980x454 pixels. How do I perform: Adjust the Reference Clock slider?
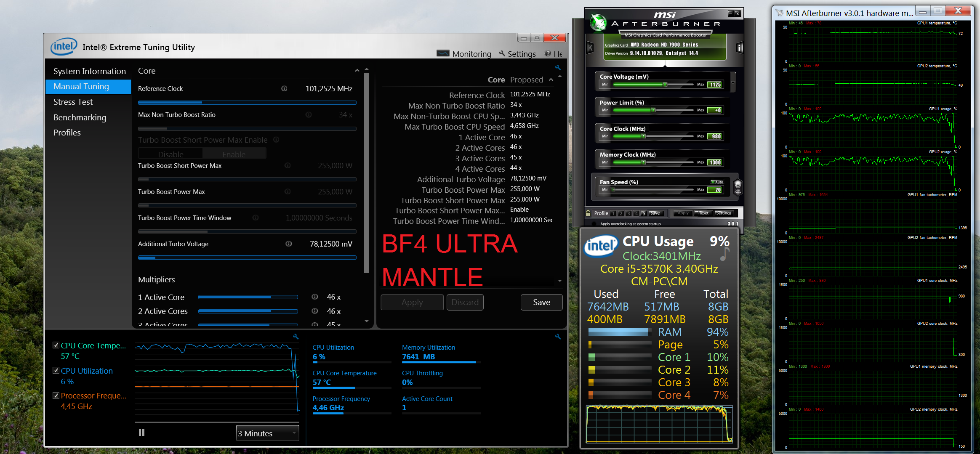click(x=247, y=102)
